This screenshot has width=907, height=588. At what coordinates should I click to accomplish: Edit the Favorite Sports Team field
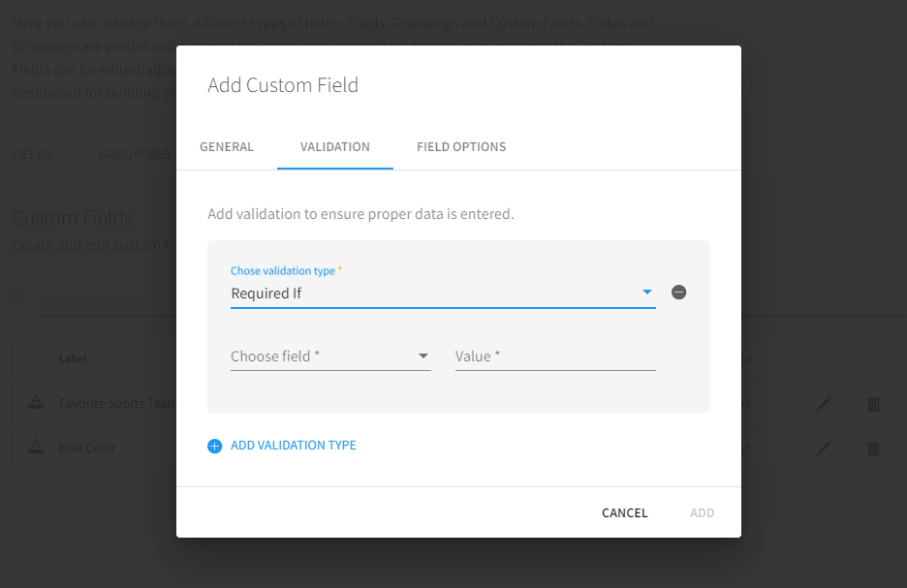824,404
